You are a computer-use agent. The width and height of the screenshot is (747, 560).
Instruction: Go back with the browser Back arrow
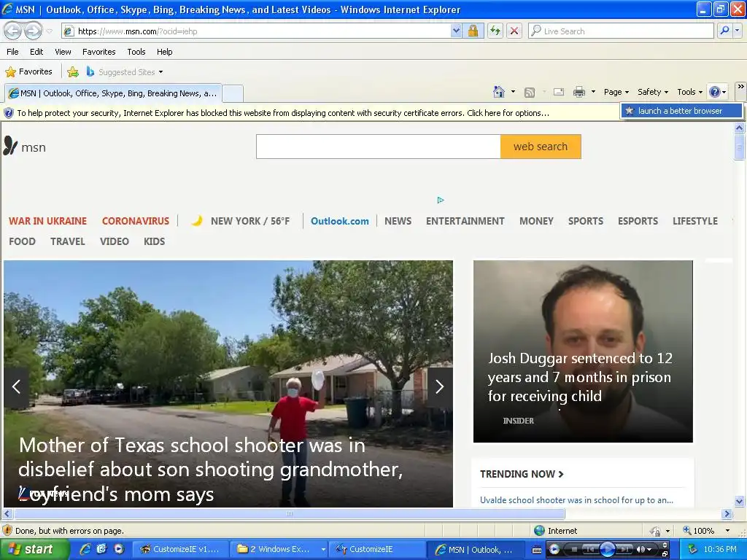13,31
